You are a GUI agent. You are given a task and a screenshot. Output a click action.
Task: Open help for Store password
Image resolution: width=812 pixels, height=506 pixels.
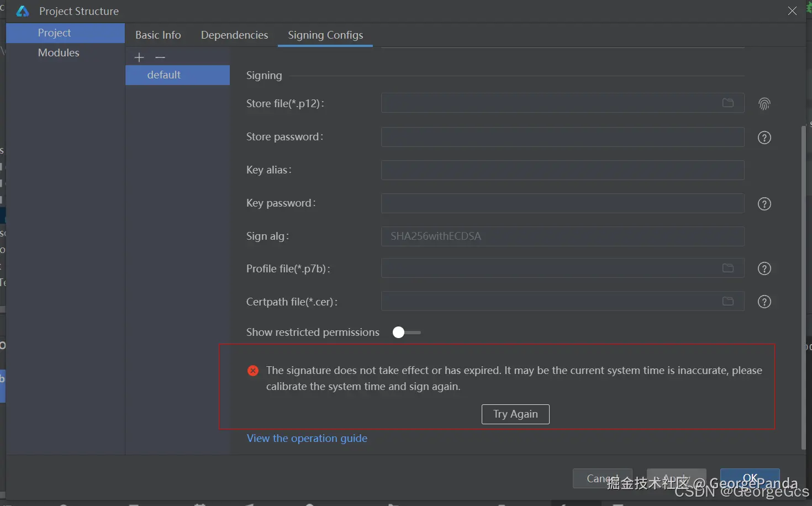coord(764,138)
